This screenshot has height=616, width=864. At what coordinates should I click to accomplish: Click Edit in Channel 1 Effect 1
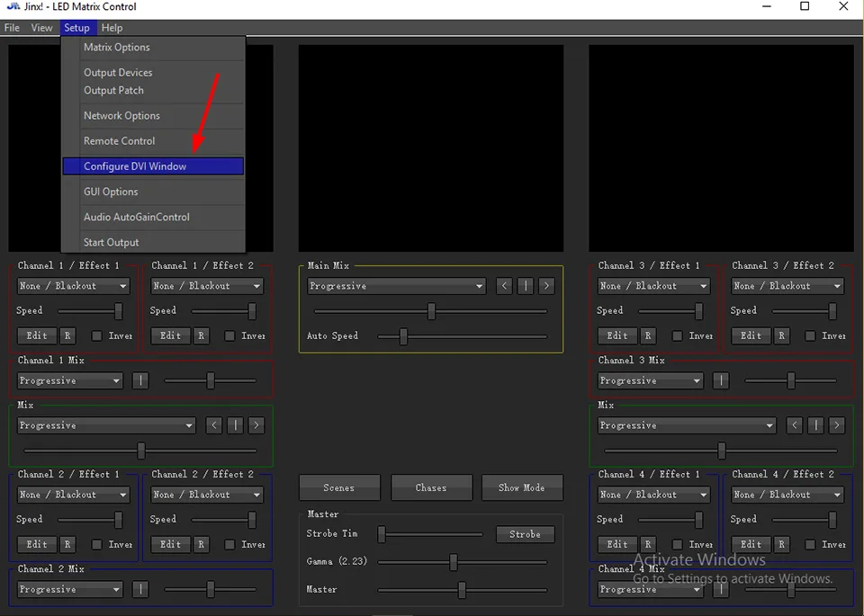pos(37,335)
